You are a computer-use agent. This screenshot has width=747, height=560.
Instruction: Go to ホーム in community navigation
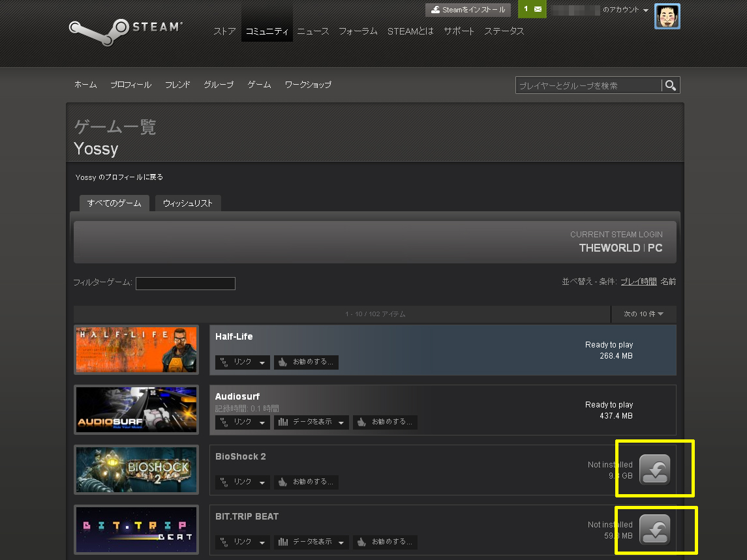[85, 84]
